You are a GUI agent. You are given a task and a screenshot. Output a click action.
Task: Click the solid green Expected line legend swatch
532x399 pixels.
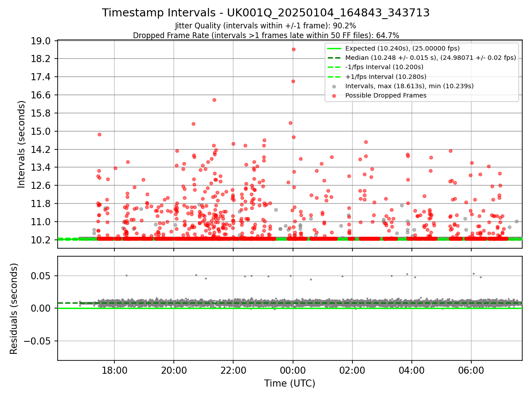[335, 48]
